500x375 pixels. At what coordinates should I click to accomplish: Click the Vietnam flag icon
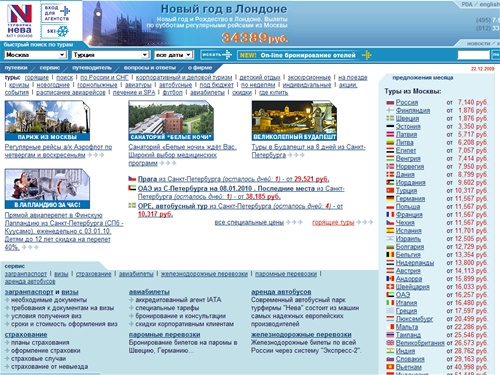(x=390, y=367)
